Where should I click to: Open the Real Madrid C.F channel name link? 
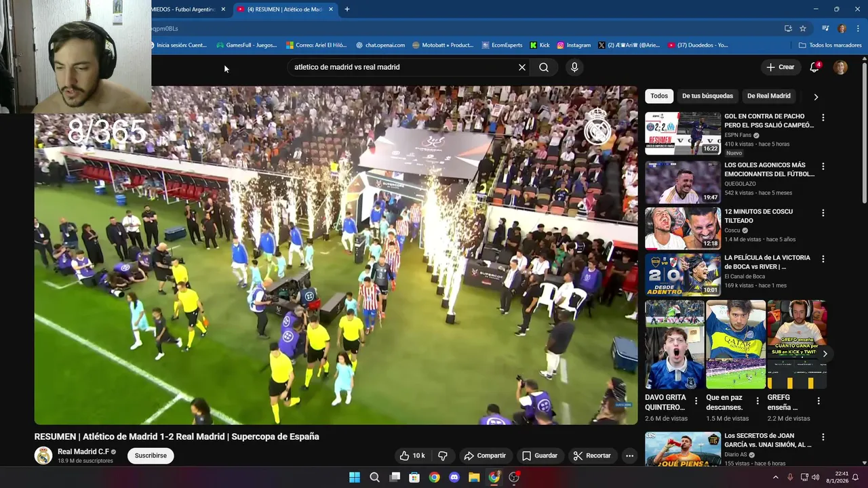pos(83,451)
